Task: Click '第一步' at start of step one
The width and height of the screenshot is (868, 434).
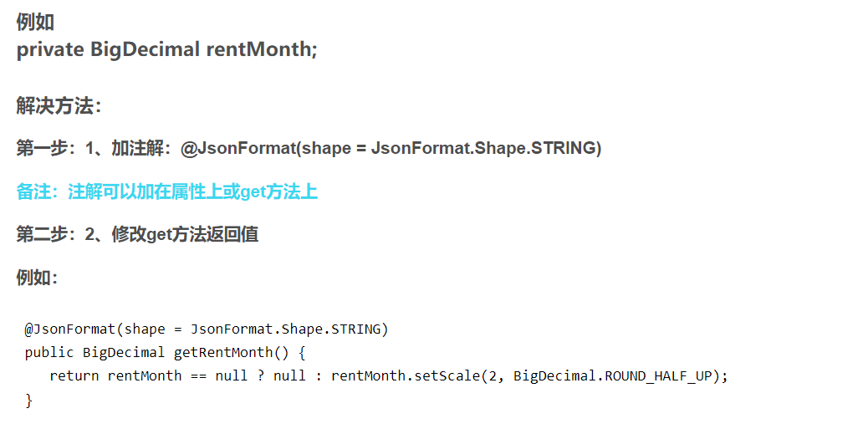Action: coord(42,148)
